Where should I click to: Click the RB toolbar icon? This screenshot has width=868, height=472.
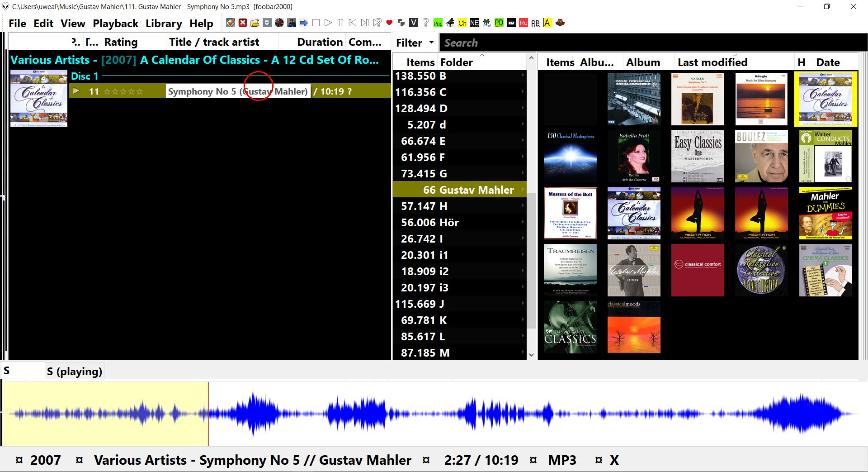click(x=536, y=23)
